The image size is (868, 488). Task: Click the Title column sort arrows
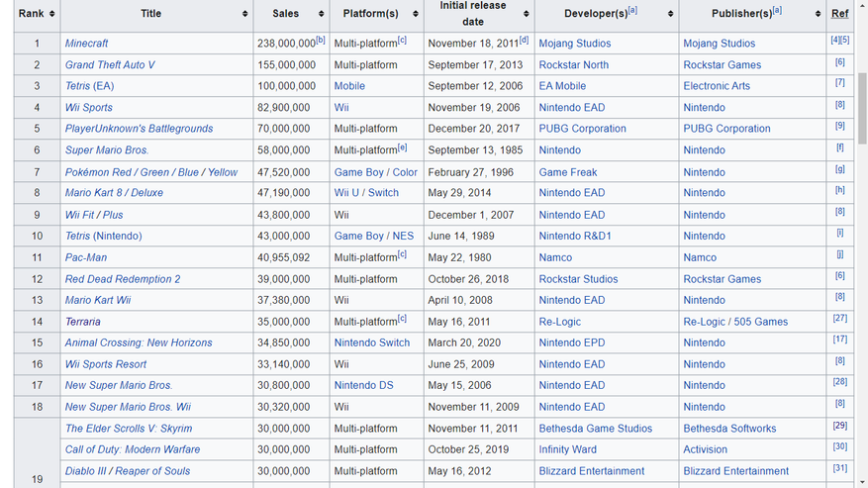pyautogui.click(x=245, y=14)
